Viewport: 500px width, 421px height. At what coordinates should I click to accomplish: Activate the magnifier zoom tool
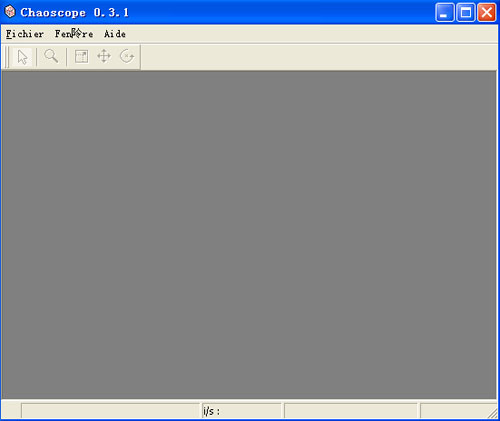tap(51, 57)
